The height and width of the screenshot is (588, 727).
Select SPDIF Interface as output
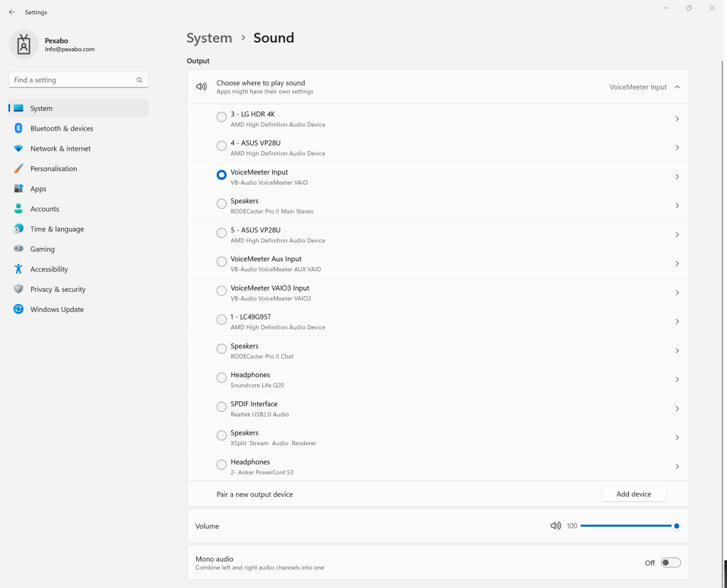222,407
